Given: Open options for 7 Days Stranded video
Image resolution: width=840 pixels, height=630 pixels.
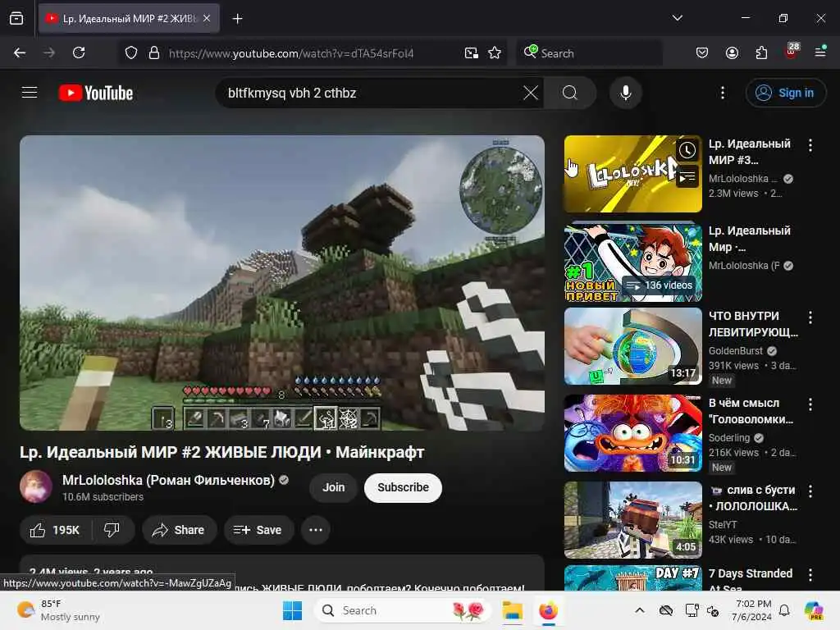Looking at the screenshot, I should (x=810, y=575).
